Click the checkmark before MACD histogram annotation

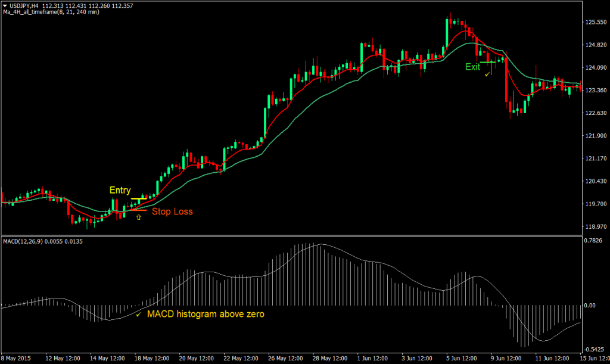coord(139,315)
